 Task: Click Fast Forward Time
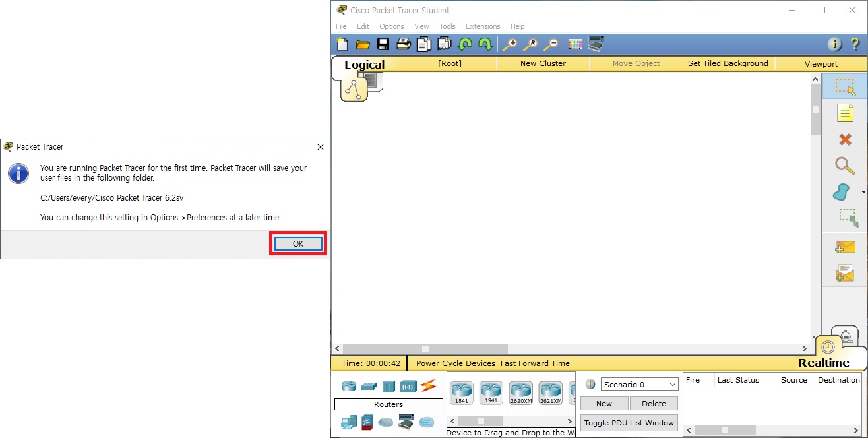(535, 363)
